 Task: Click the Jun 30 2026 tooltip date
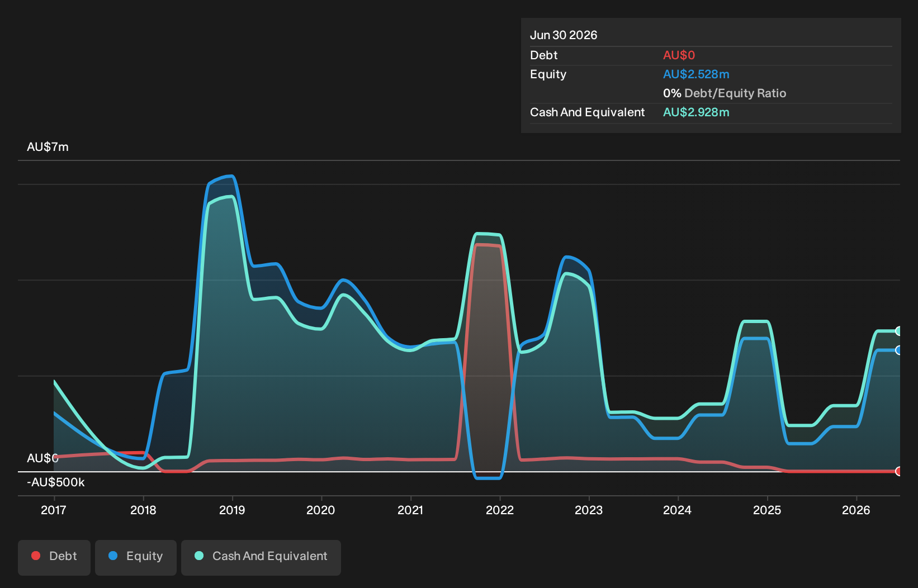tap(564, 35)
